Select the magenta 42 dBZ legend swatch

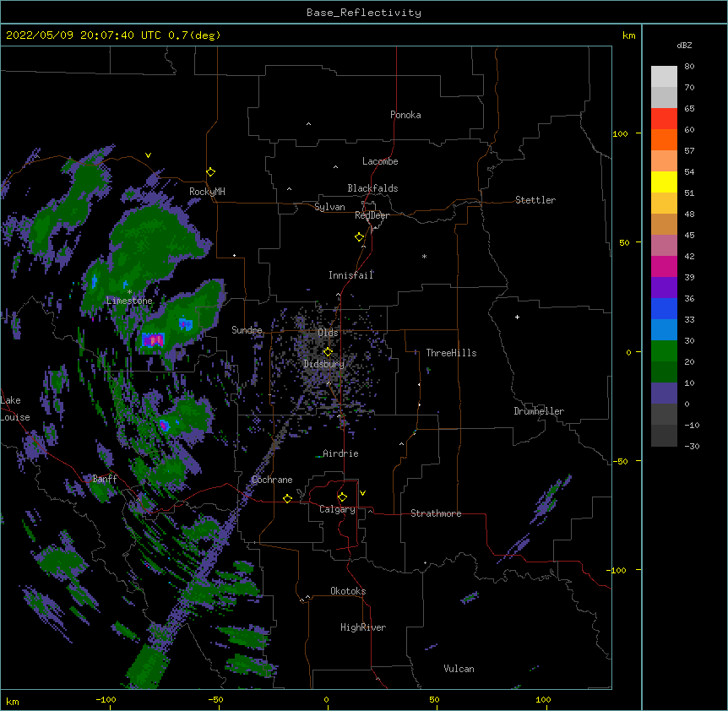pos(664,266)
